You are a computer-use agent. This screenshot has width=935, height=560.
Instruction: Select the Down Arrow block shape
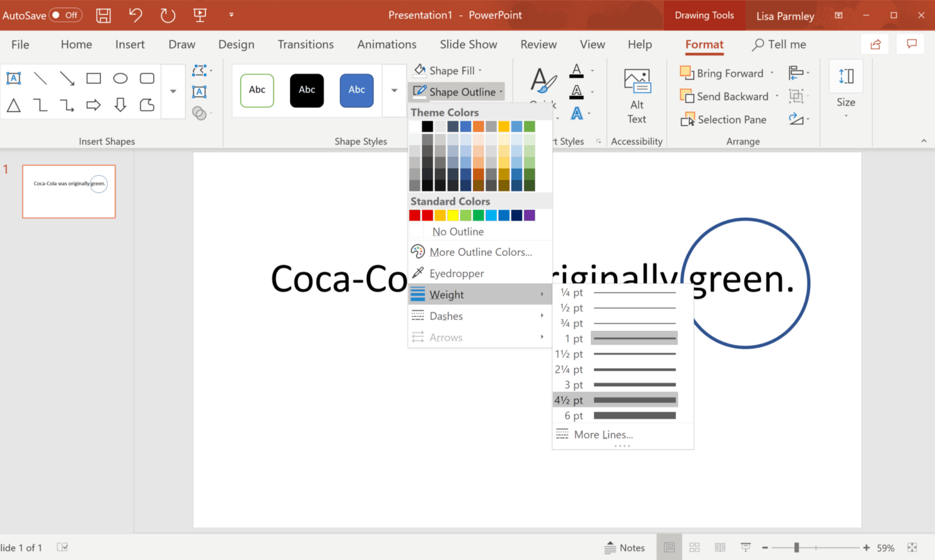point(120,105)
